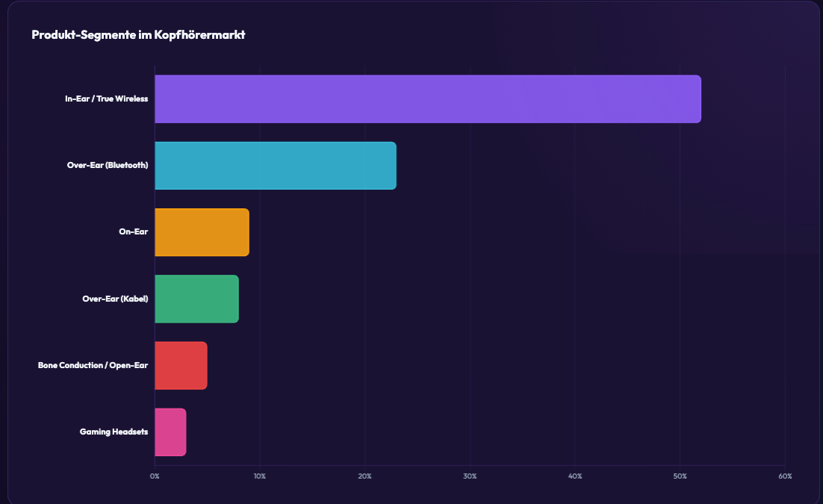Image resolution: width=823 pixels, height=504 pixels.
Task: Click the 10% x-axis tick label
Action: tap(260, 476)
